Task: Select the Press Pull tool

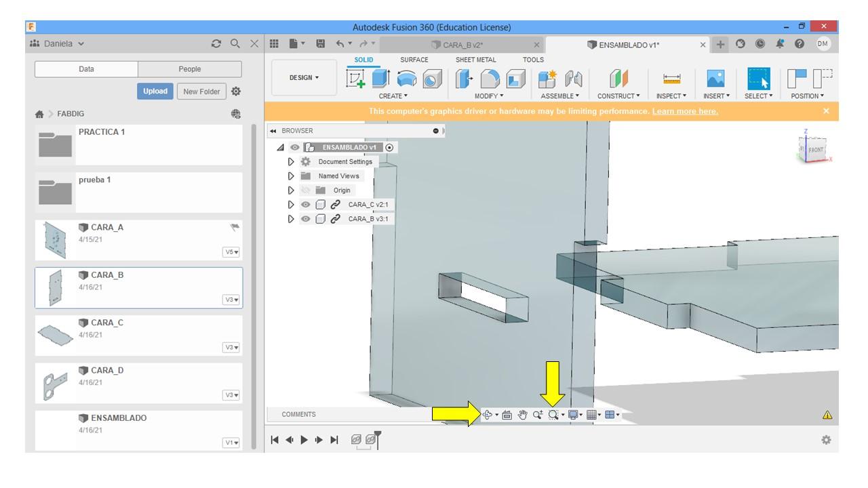Action: click(x=465, y=79)
